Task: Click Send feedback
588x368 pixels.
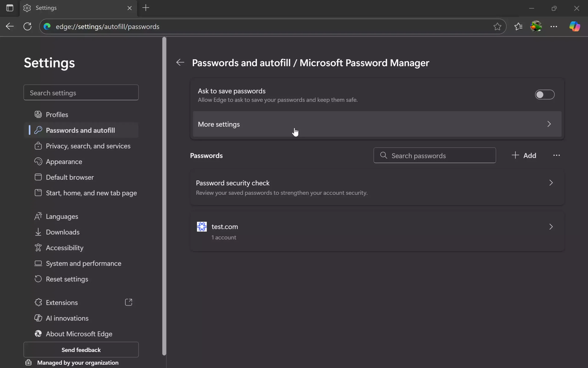Action: pyautogui.click(x=81, y=350)
